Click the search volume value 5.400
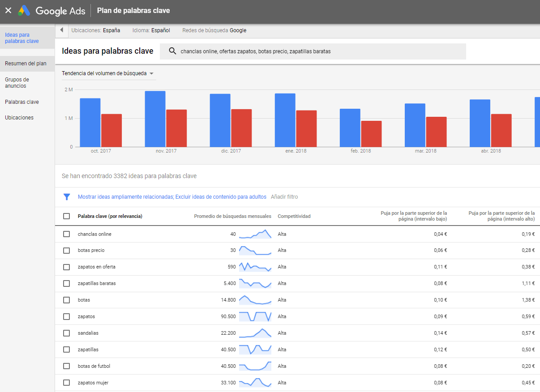 (230, 284)
